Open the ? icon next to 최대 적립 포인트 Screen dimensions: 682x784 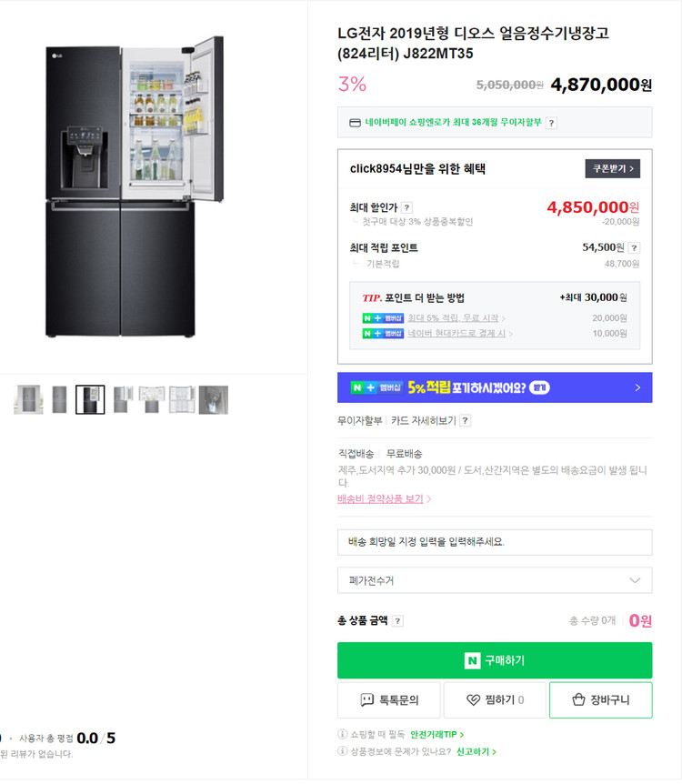coord(636,248)
